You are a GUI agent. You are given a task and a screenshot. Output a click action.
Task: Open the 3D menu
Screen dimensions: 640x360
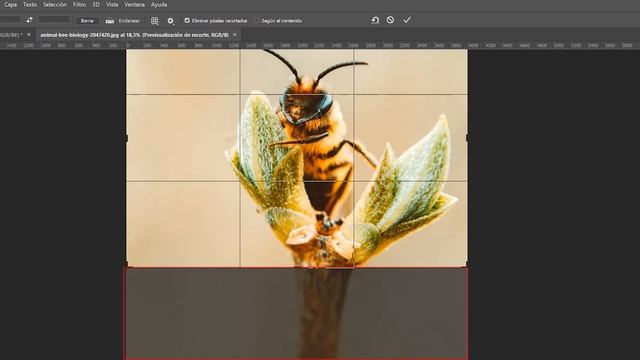(x=96, y=5)
